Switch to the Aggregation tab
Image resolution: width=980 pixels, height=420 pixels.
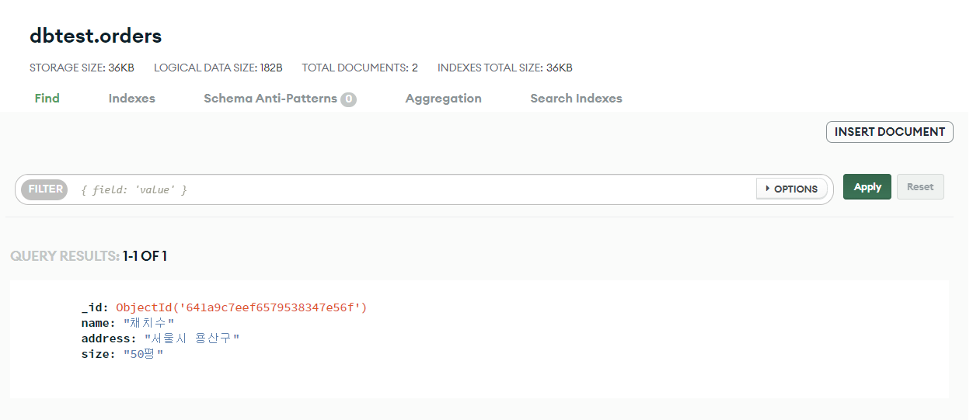click(x=443, y=99)
